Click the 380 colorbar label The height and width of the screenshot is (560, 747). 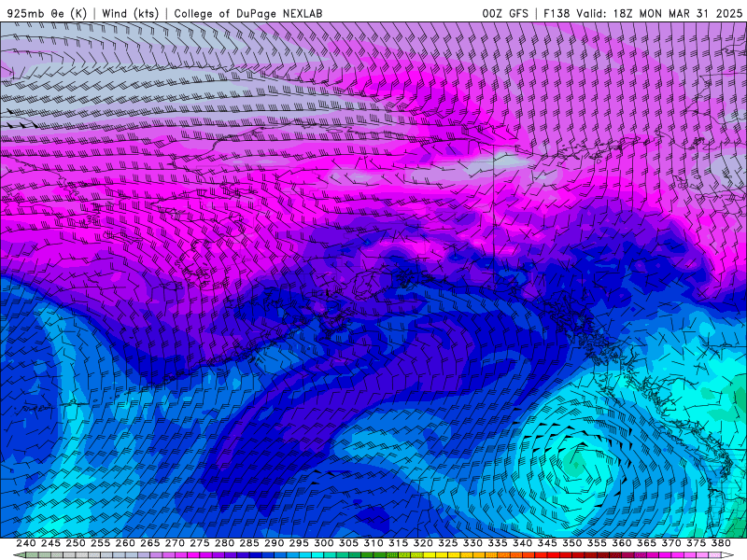721,543
